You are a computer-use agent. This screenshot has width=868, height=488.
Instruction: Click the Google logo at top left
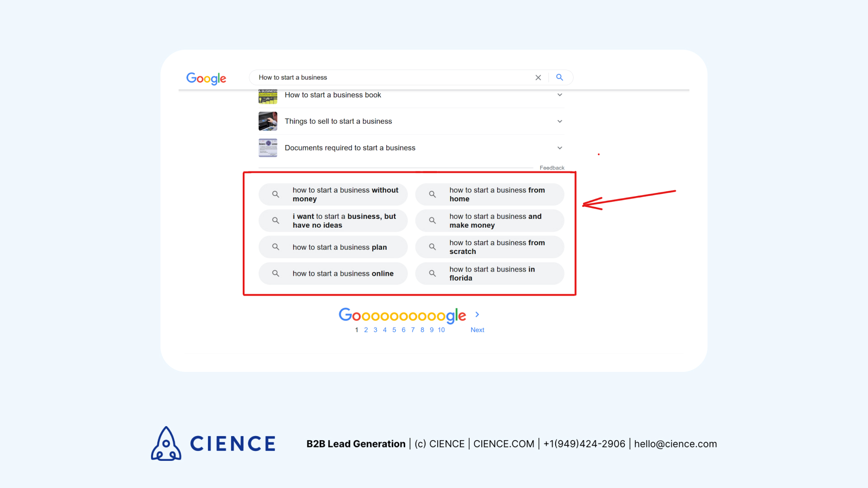(x=206, y=79)
